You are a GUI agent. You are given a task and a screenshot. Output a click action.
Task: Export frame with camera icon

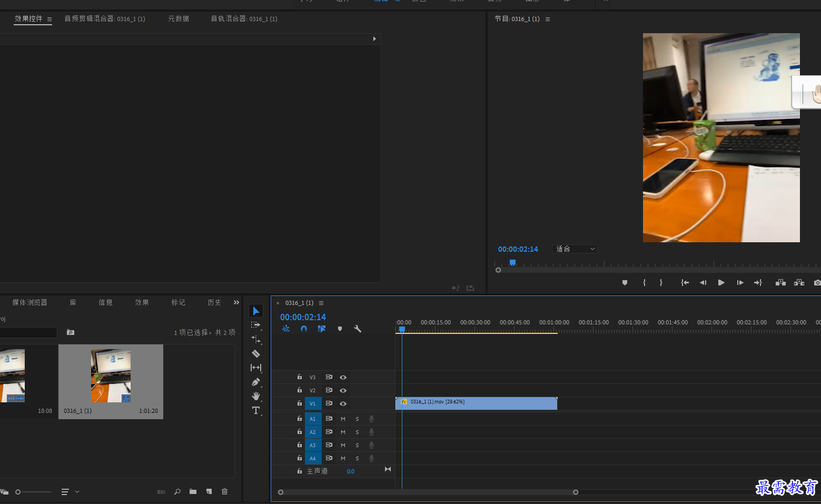(817, 283)
